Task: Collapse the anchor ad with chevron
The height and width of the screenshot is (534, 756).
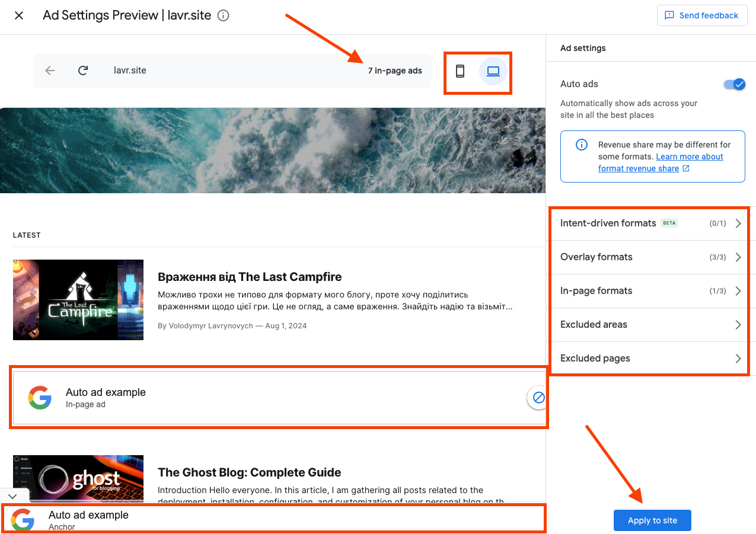Action: [12, 496]
